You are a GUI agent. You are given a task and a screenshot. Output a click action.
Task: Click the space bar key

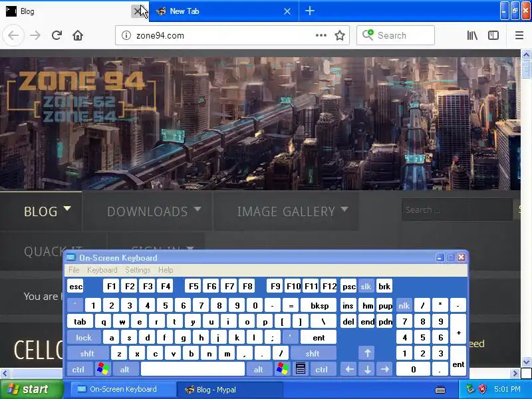(x=192, y=369)
